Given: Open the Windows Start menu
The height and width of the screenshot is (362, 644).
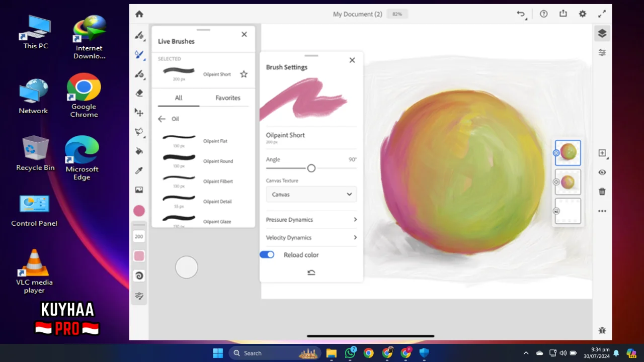Looking at the screenshot, I should tap(218, 353).
